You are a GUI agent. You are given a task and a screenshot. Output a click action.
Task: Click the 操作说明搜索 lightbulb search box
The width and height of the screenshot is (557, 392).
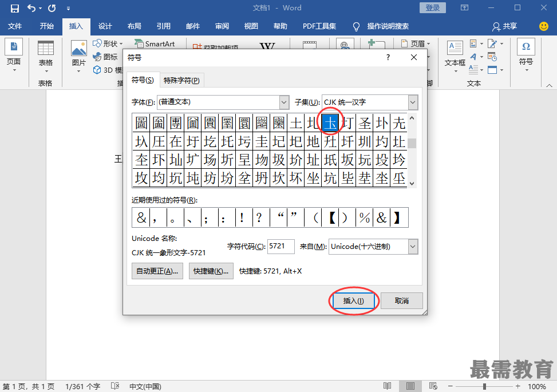tap(381, 26)
